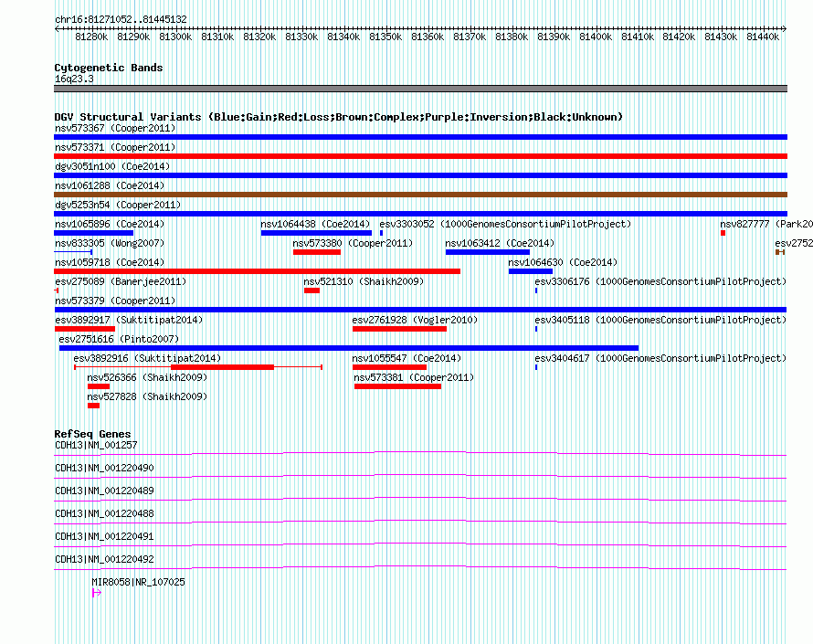Select CDH13|NM_001220490 transcript
Viewport: 813px width, 644px height.
(104, 468)
